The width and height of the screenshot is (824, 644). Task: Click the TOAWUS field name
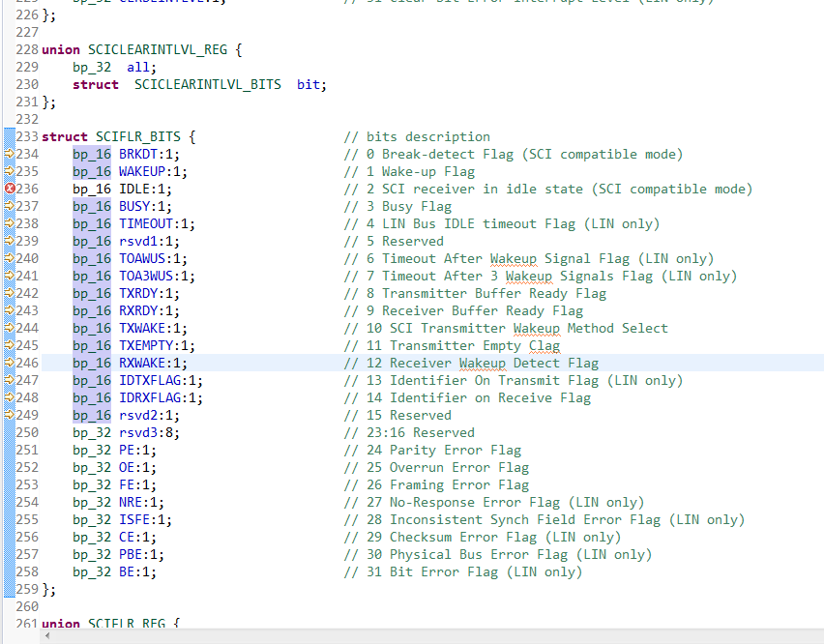pyautogui.click(x=142, y=258)
